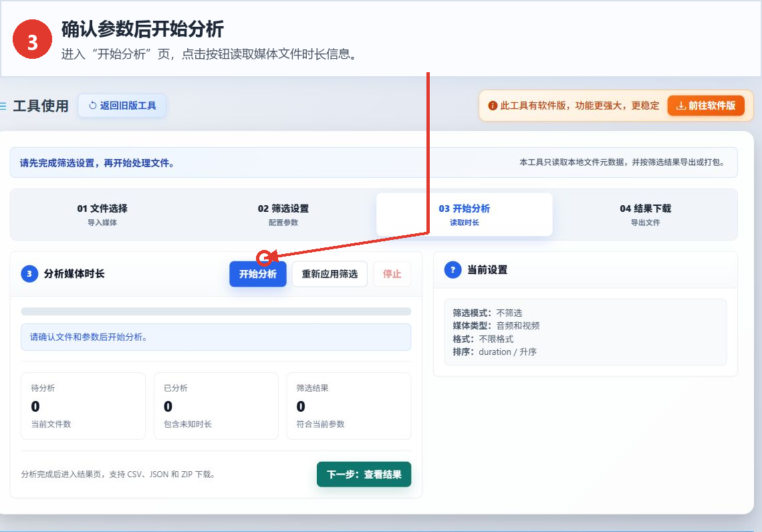The height and width of the screenshot is (532, 762).
Task: Click the text 筛选模式：不筛选
Action: 487,313
